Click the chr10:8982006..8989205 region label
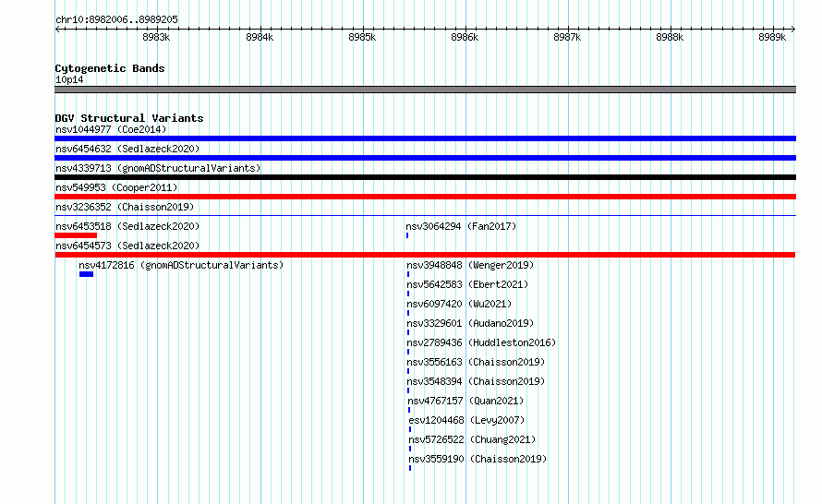 (x=116, y=19)
